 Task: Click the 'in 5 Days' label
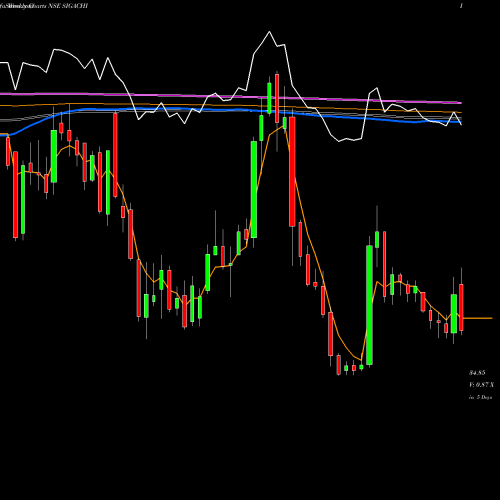click(x=481, y=397)
